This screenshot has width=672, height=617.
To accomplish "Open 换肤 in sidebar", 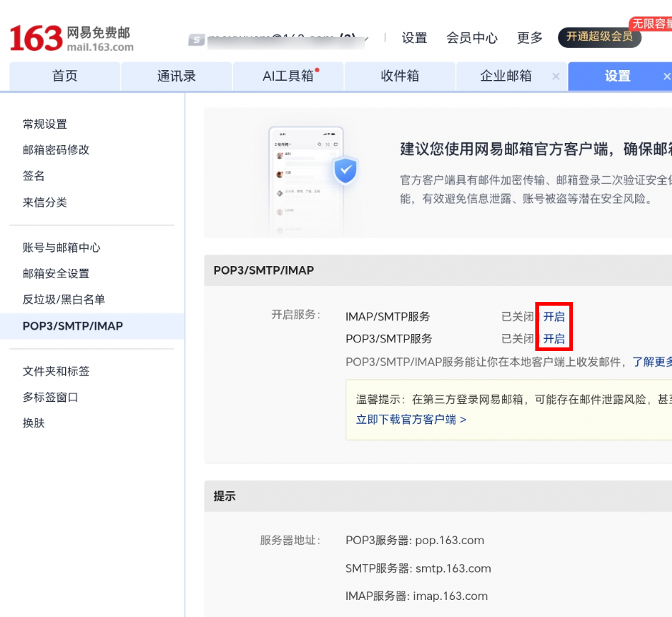I will 34,423.
